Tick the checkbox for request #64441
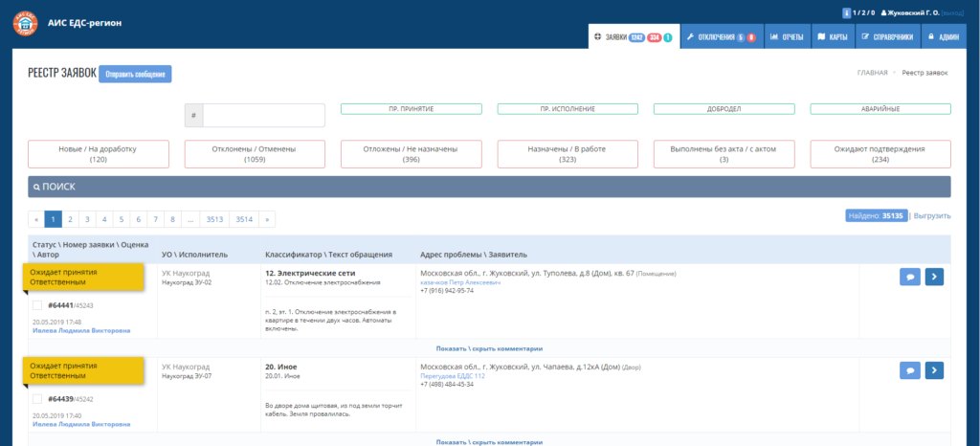Image resolution: width=980 pixels, height=446 pixels. (37, 304)
